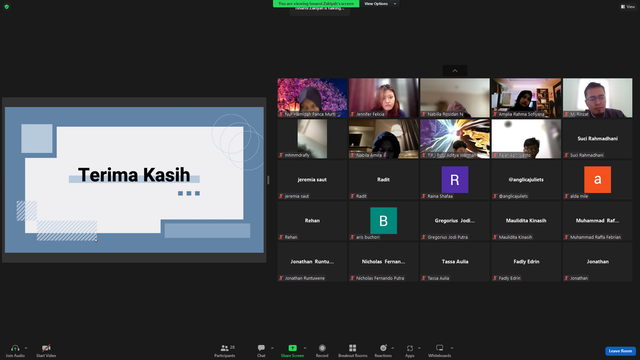Viewport: 640px width, 360px height.
Task: Select the @anglicajuliets participant tile
Action: click(x=526, y=180)
